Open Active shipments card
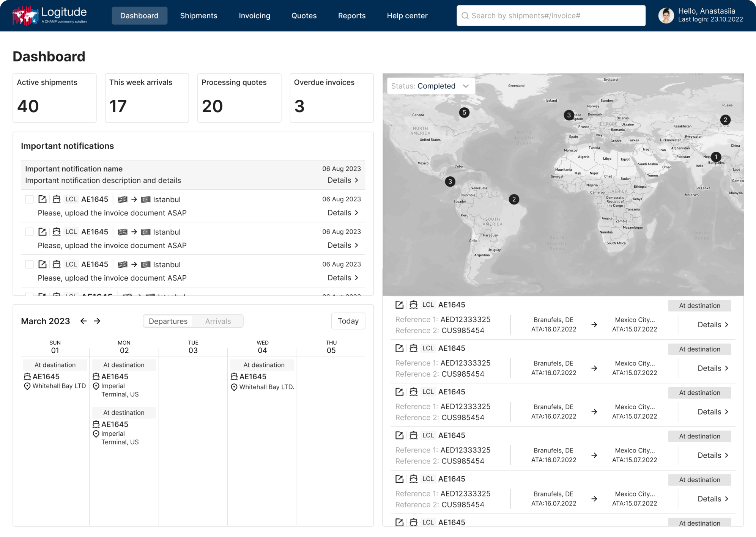Image resolution: width=756 pixels, height=537 pixels. [55, 98]
